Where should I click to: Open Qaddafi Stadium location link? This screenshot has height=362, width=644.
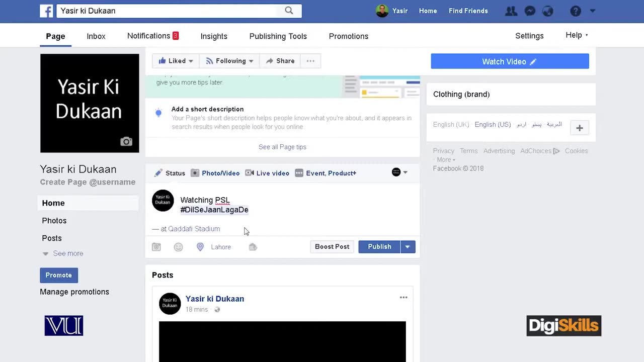(194, 229)
